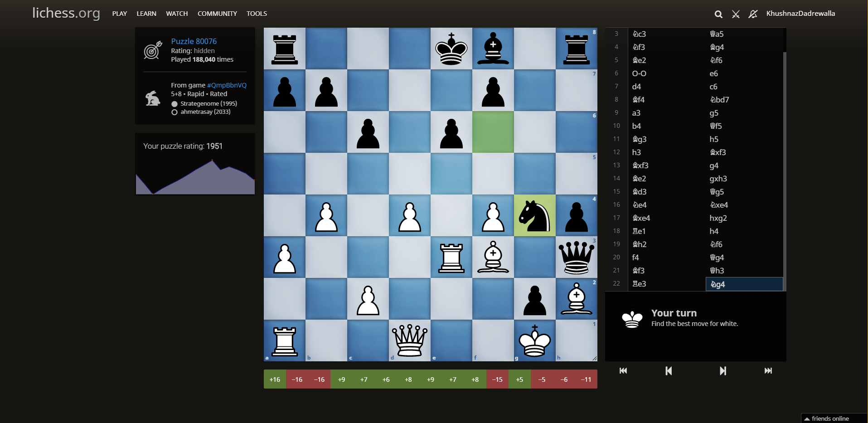This screenshot has width=868, height=423.
Task: Open the KhushnazDadrewalla account menu
Action: (800, 13)
